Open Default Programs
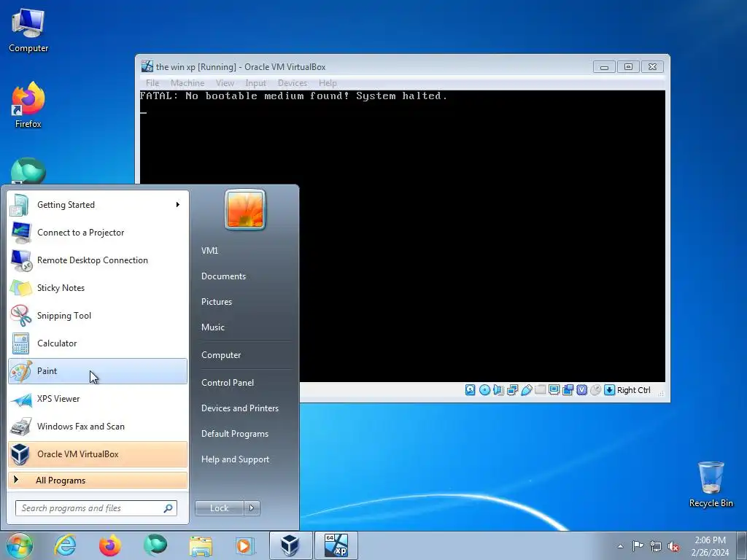This screenshot has height=560, width=747. click(235, 434)
